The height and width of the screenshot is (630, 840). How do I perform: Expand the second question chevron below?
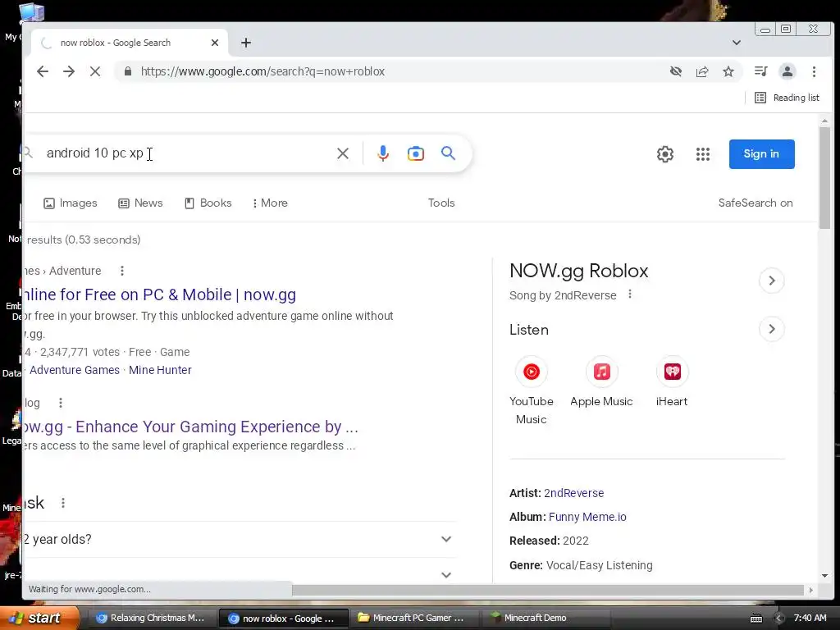pos(445,575)
